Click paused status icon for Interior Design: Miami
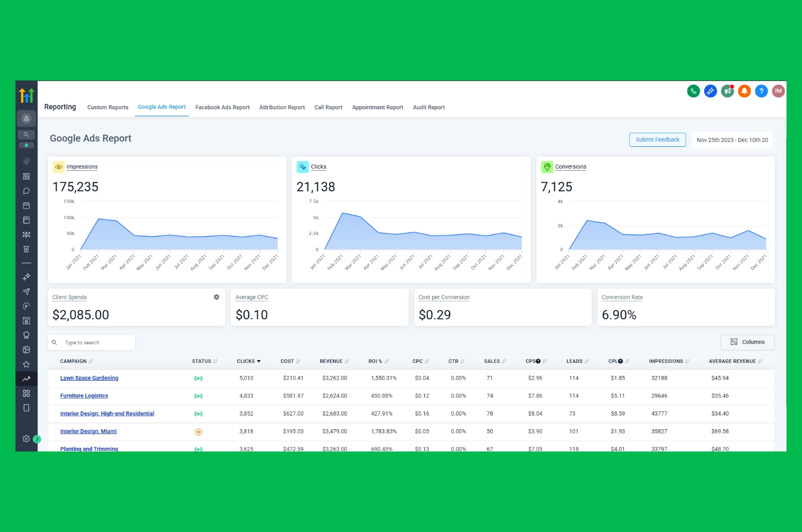Screen dimensions: 802x532 199,432
